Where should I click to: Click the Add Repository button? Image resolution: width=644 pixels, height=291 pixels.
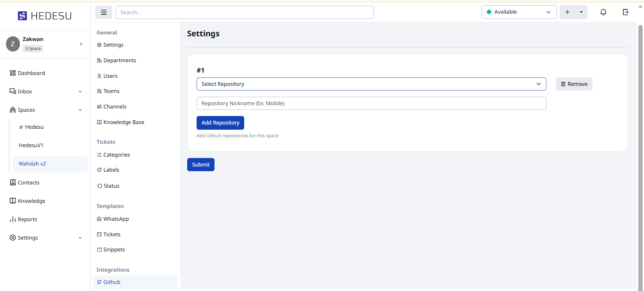click(x=220, y=123)
